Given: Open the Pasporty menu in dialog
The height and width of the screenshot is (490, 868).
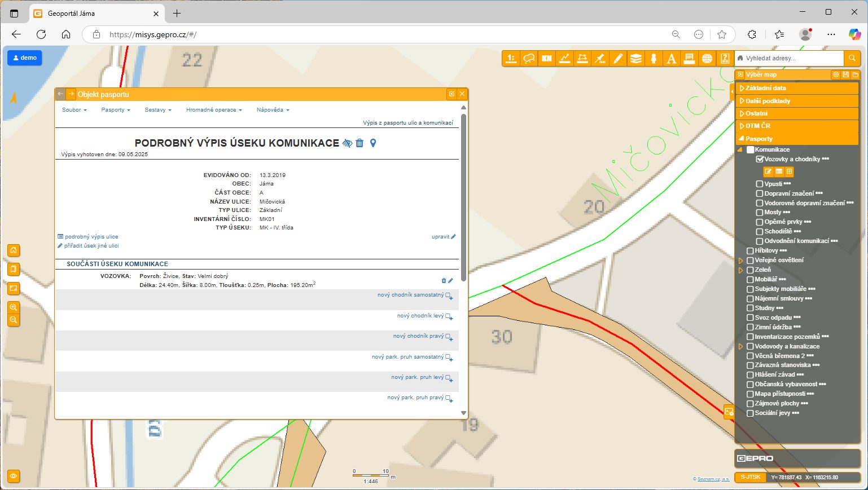Looking at the screenshot, I should tap(116, 110).
